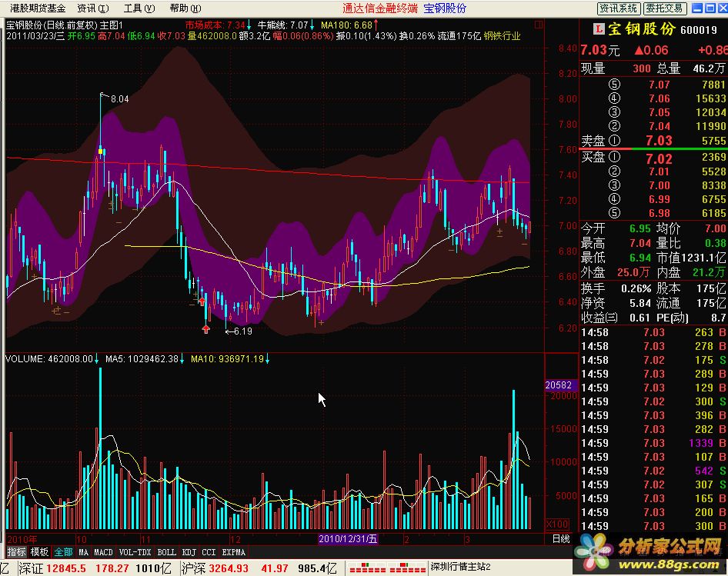
Task: Click the tick row with volume 1339
Action: coord(653,443)
